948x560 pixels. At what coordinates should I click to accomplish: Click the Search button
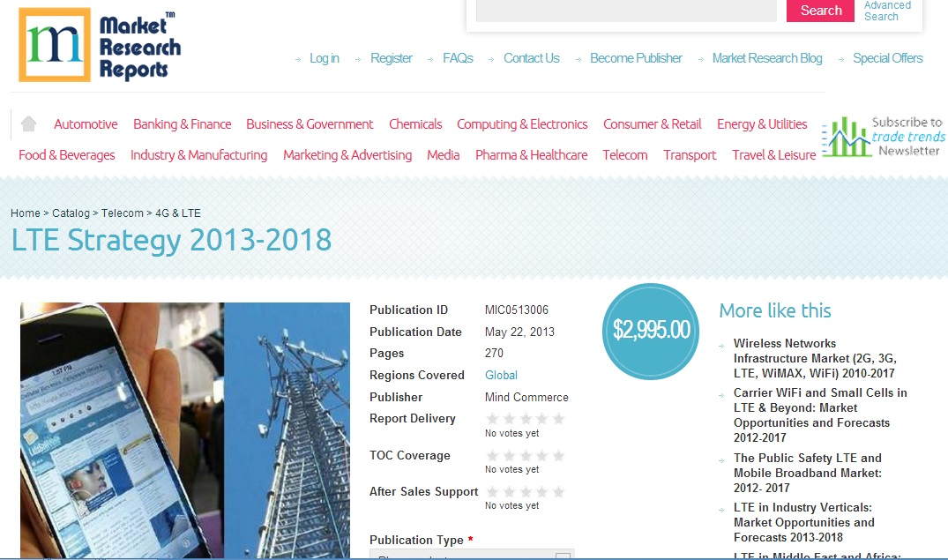[x=819, y=11]
